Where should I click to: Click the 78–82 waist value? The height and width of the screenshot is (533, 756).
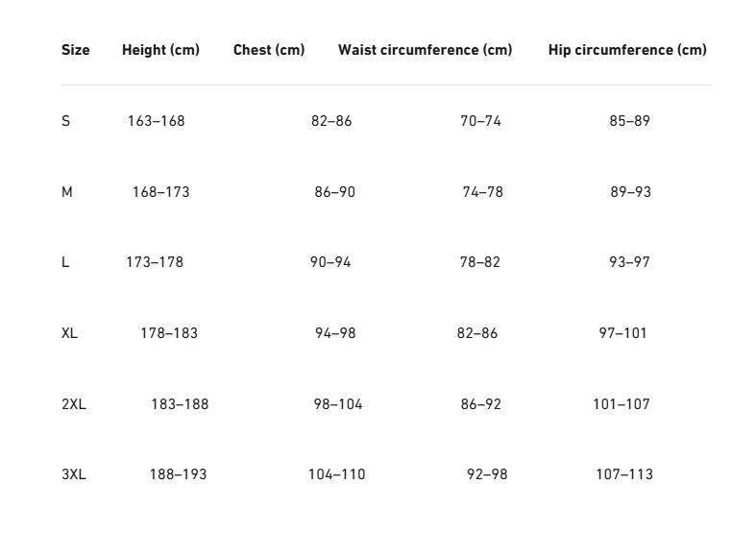click(x=479, y=262)
